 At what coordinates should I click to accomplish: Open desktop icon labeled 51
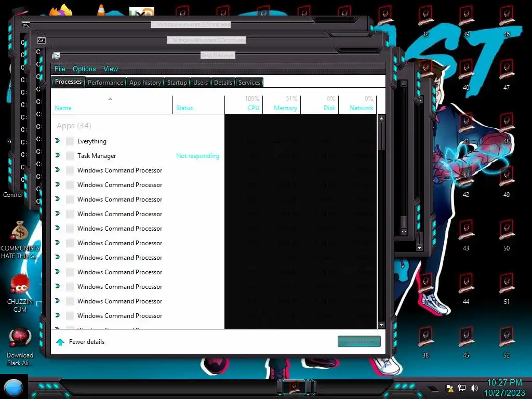point(507,288)
